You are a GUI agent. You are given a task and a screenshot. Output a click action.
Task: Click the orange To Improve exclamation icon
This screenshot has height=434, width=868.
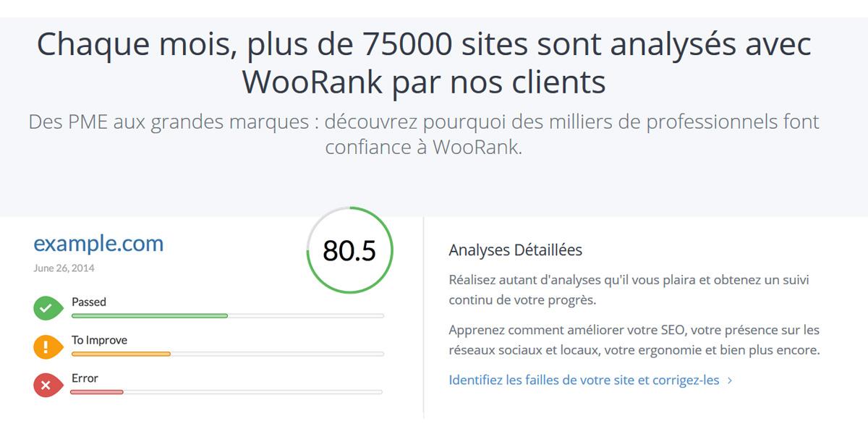pos(47,346)
